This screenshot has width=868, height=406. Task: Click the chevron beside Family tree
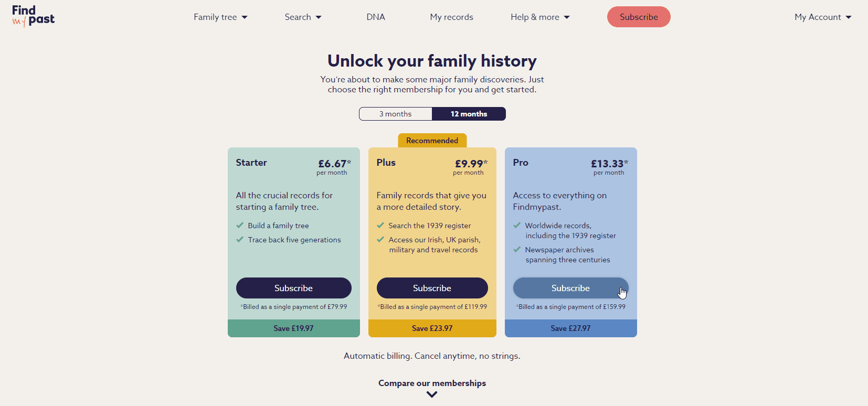click(244, 17)
